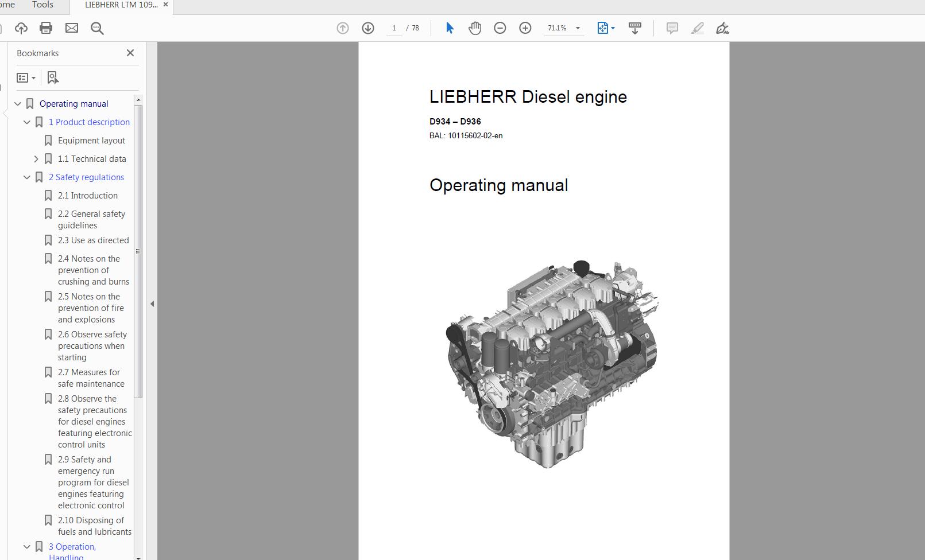Go to next page arrow

click(368, 28)
